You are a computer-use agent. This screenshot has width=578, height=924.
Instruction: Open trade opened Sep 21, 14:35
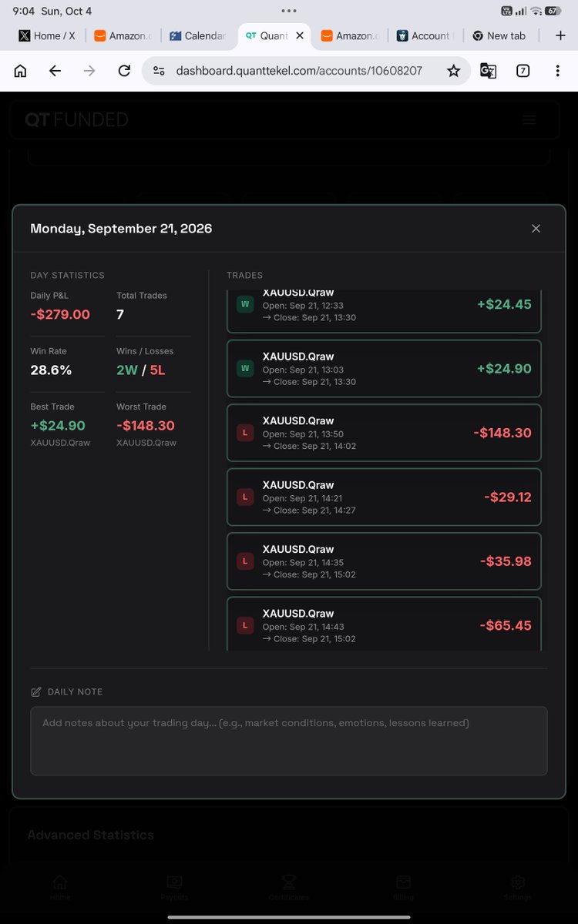click(x=384, y=561)
